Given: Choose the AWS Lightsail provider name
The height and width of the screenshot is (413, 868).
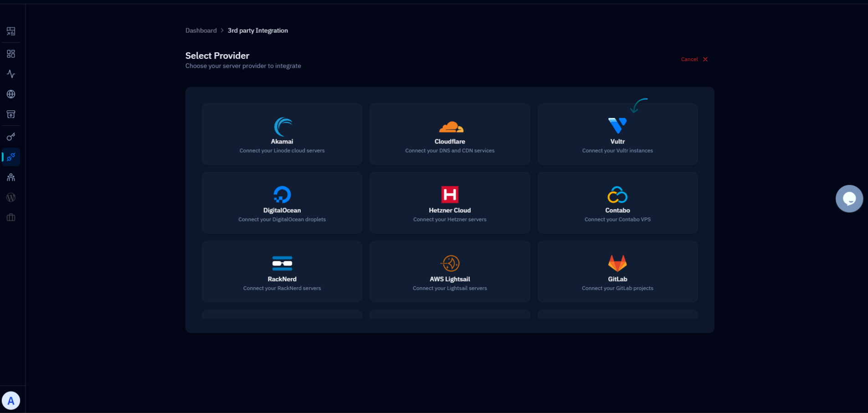Looking at the screenshot, I should (450, 279).
